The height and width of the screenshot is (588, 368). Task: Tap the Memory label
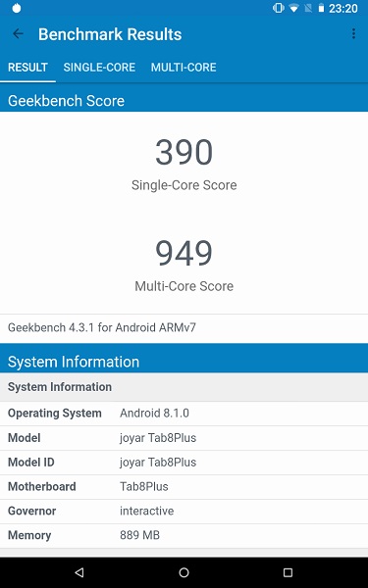click(x=29, y=535)
